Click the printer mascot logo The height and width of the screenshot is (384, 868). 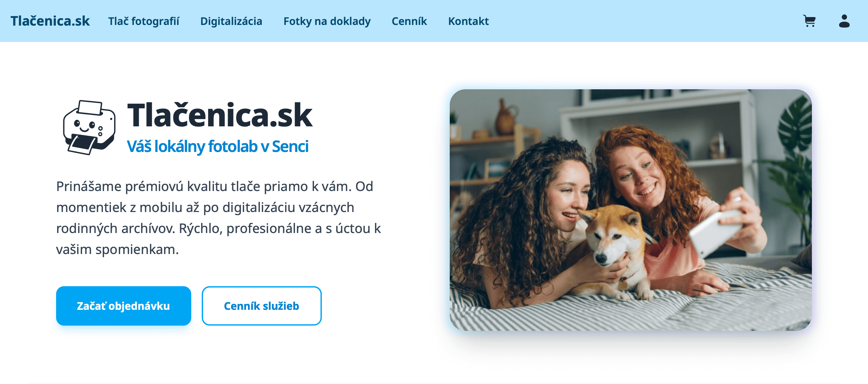click(89, 127)
